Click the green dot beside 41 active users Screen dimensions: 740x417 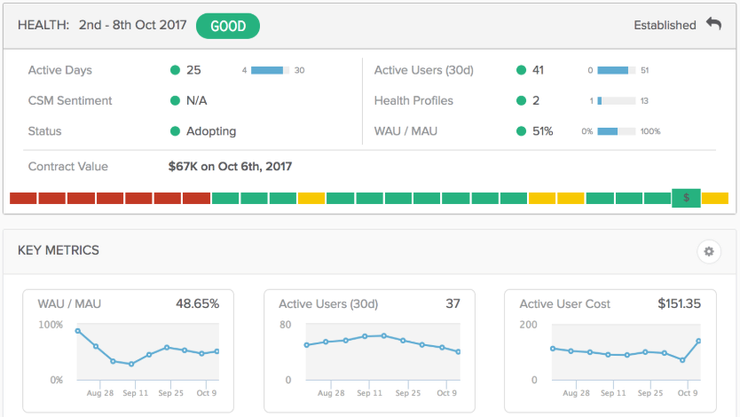pyautogui.click(x=521, y=70)
